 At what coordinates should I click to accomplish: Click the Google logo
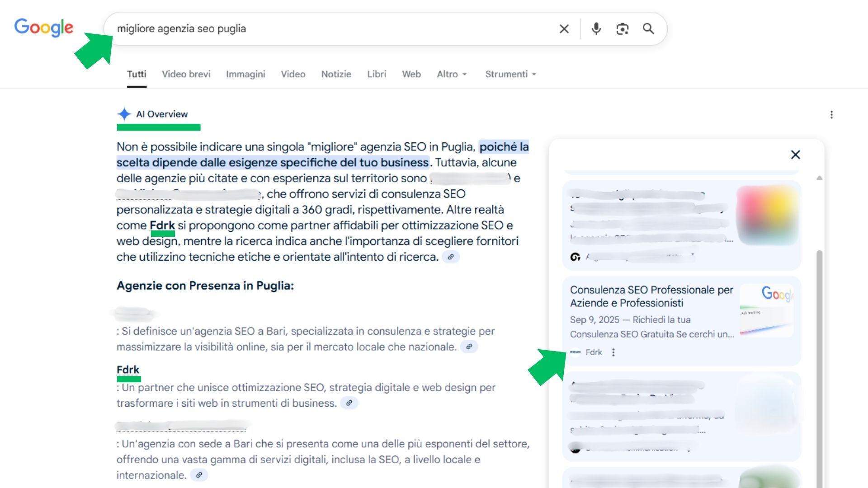tap(43, 28)
